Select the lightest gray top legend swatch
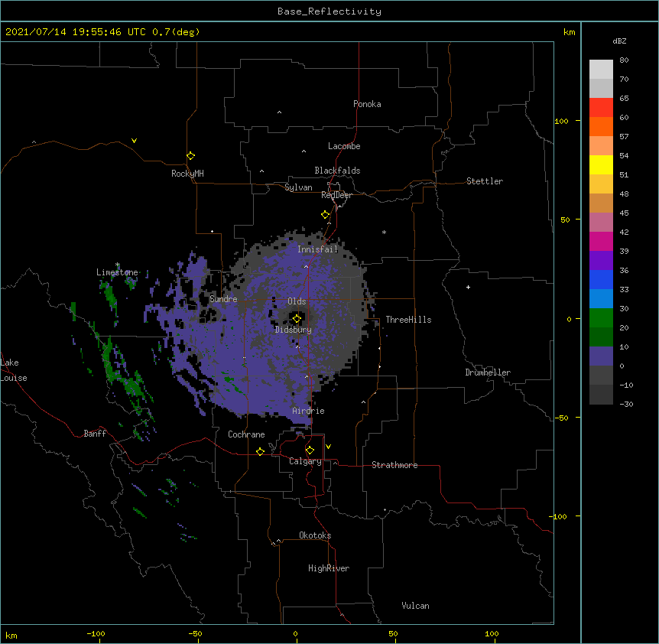659x644 pixels. [601, 69]
